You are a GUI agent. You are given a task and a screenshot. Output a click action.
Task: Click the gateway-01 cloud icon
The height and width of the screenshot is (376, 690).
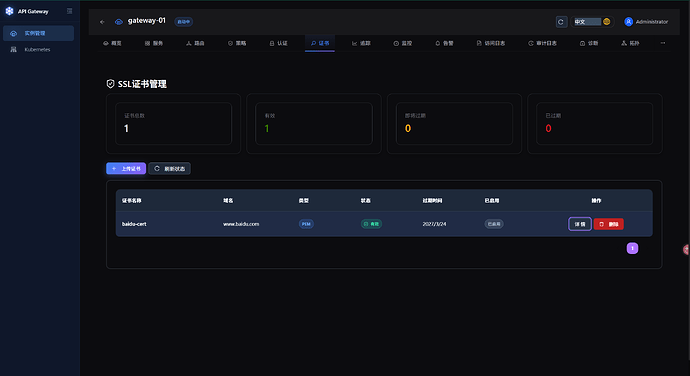click(118, 22)
